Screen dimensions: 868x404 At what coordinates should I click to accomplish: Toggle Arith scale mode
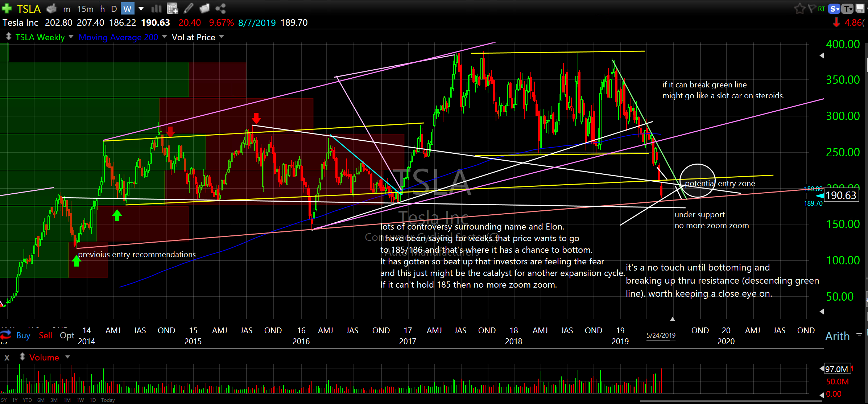tap(837, 336)
